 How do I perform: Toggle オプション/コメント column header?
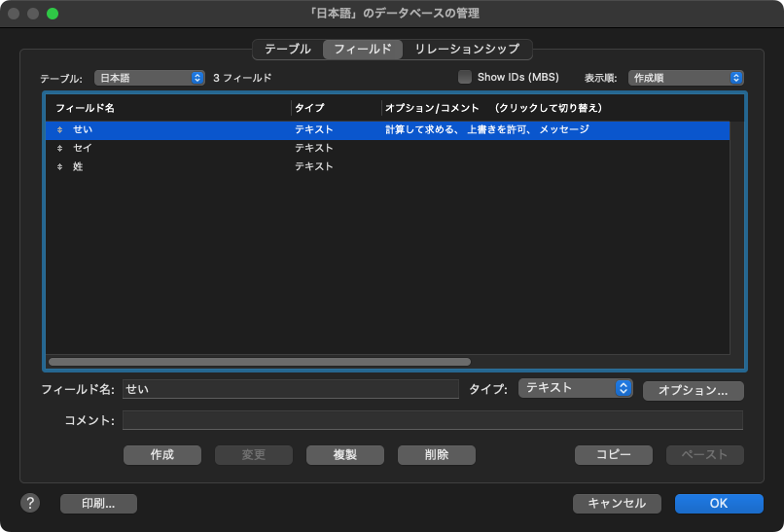[x=493, y=108]
